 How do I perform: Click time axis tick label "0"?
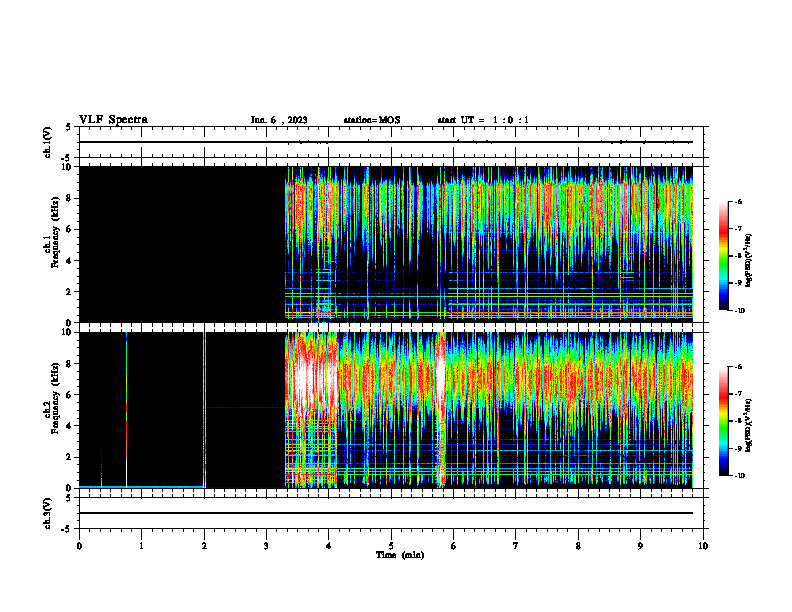[x=79, y=546]
